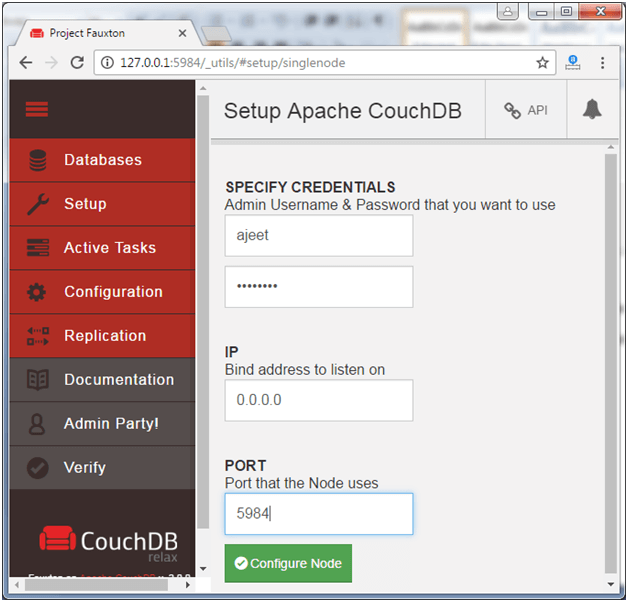
Task: Click the admin username field 'ajeet'
Action: coord(319,236)
